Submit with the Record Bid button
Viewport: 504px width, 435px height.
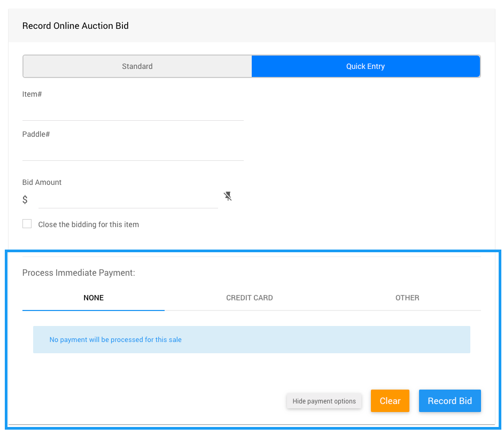[x=449, y=401]
